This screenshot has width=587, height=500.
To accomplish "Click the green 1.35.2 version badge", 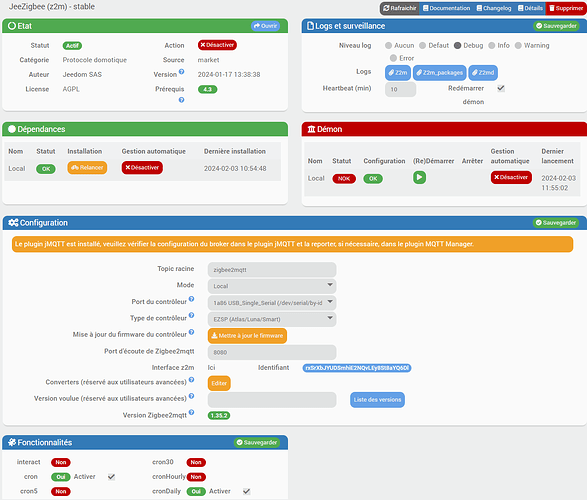I will [x=219, y=415].
